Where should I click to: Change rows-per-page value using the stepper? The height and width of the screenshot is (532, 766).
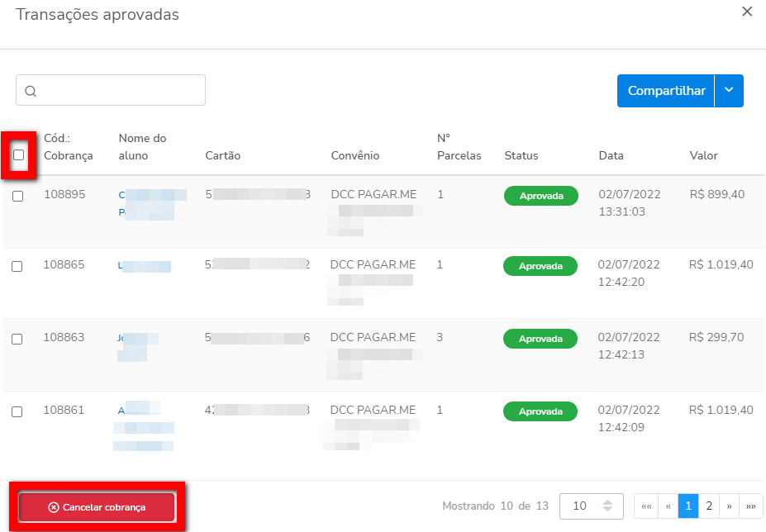[x=607, y=506]
